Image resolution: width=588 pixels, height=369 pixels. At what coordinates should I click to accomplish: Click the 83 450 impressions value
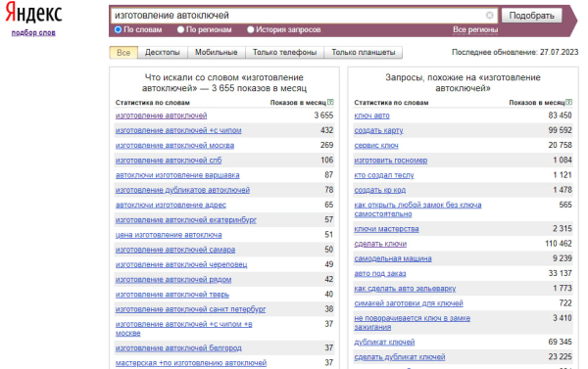(560, 115)
